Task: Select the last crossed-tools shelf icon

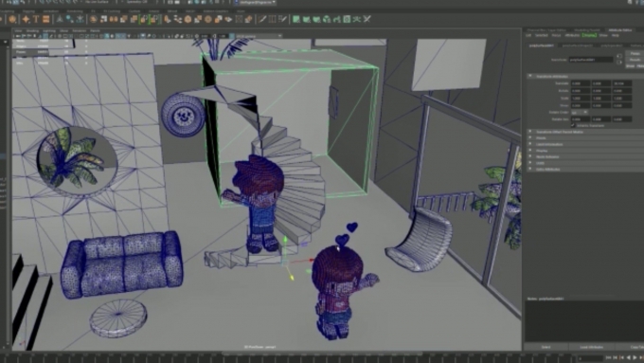Action: [367, 19]
